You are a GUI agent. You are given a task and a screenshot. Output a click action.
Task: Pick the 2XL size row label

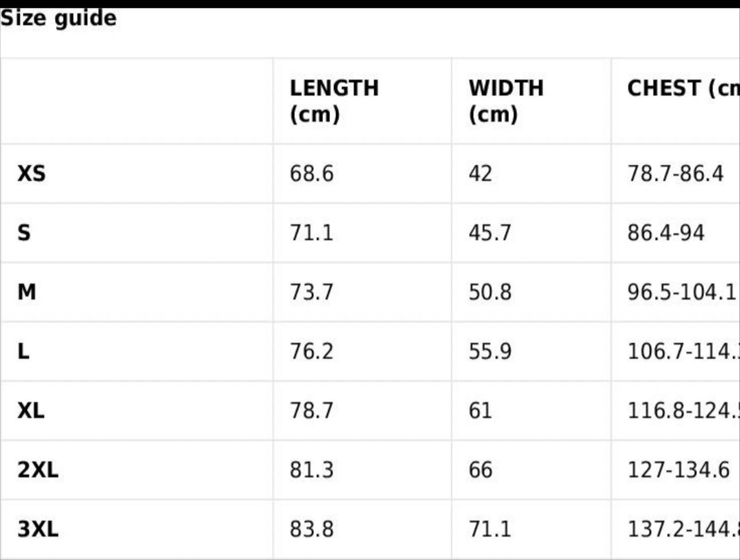coord(38,470)
